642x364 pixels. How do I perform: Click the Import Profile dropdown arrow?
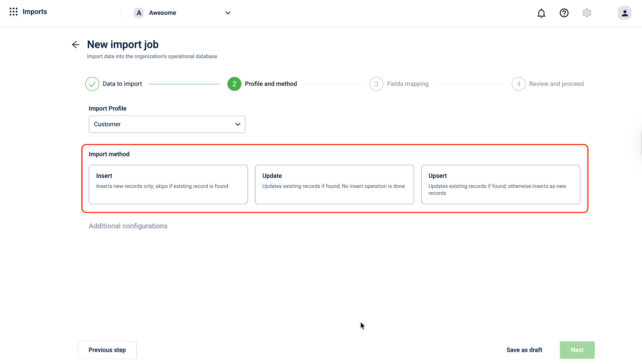tap(238, 124)
